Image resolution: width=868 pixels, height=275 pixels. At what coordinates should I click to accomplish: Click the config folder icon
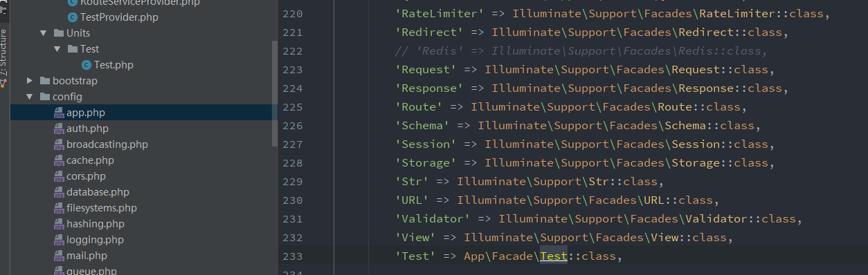[x=46, y=97]
